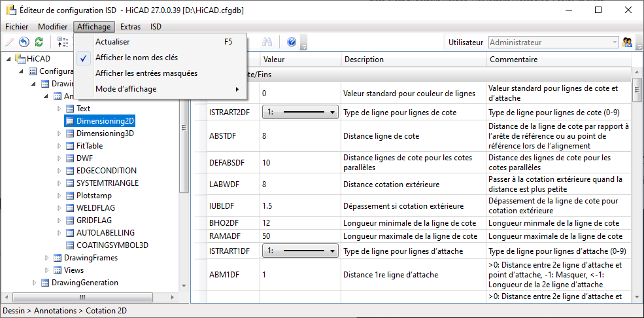Expand the Dimensioning3D tree node
The image size is (644, 318).
(59, 133)
